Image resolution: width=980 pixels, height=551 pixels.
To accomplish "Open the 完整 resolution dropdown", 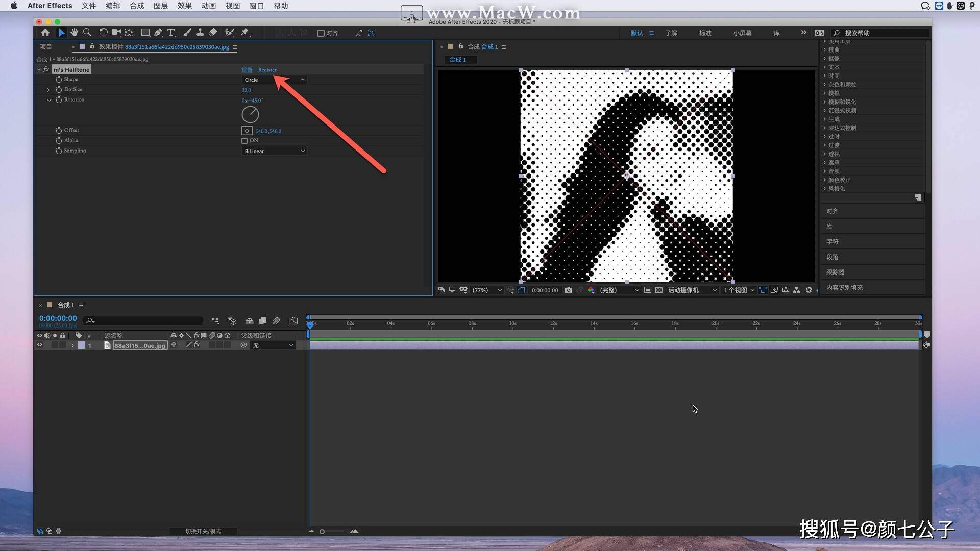I will 619,290.
